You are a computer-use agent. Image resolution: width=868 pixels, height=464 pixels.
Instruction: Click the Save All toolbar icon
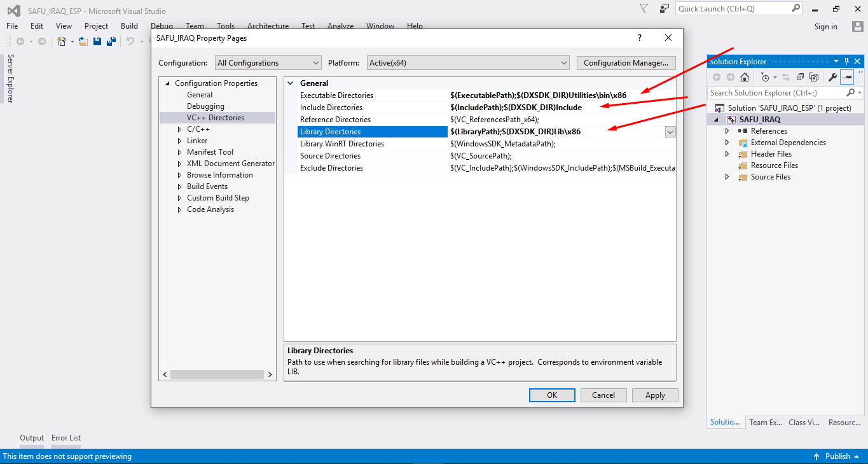point(111,41)
